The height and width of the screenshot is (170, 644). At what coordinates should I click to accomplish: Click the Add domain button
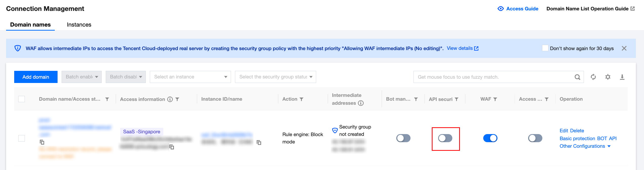click(x=36, y=77)
